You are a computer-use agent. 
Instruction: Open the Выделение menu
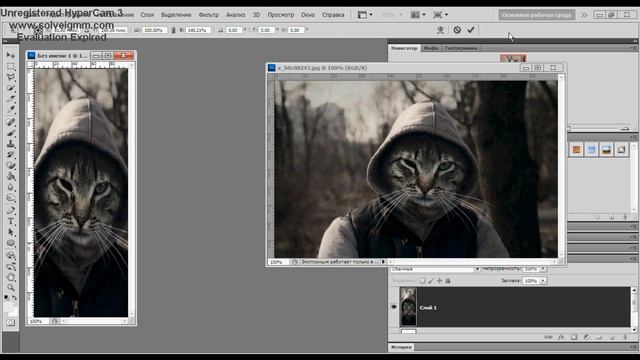tap(176, 15)
